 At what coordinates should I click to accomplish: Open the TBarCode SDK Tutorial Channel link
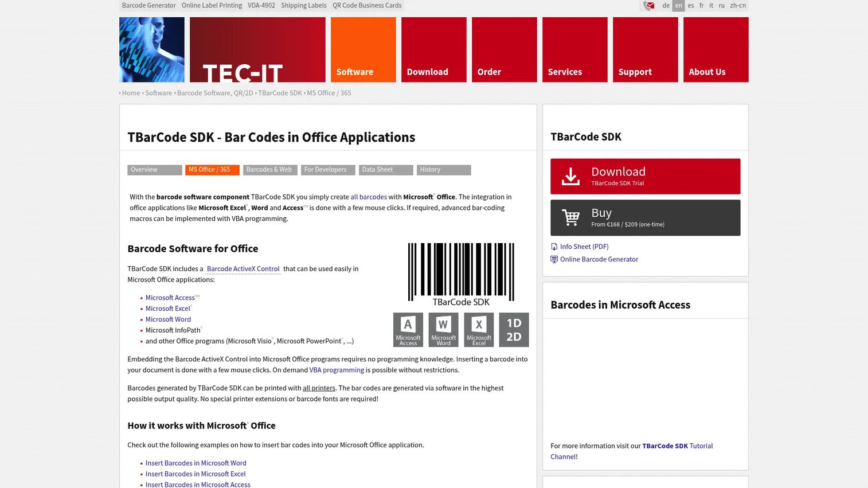(632, 451)
